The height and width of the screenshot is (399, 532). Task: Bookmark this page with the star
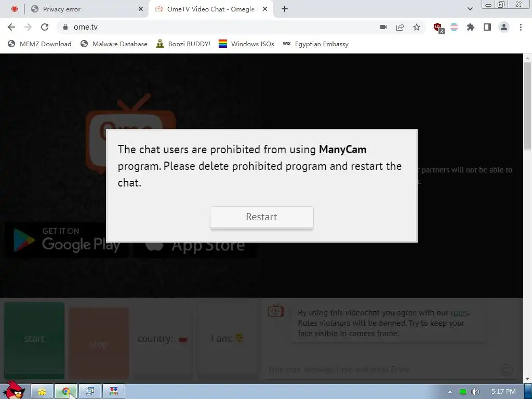click(x=417, y=27)
